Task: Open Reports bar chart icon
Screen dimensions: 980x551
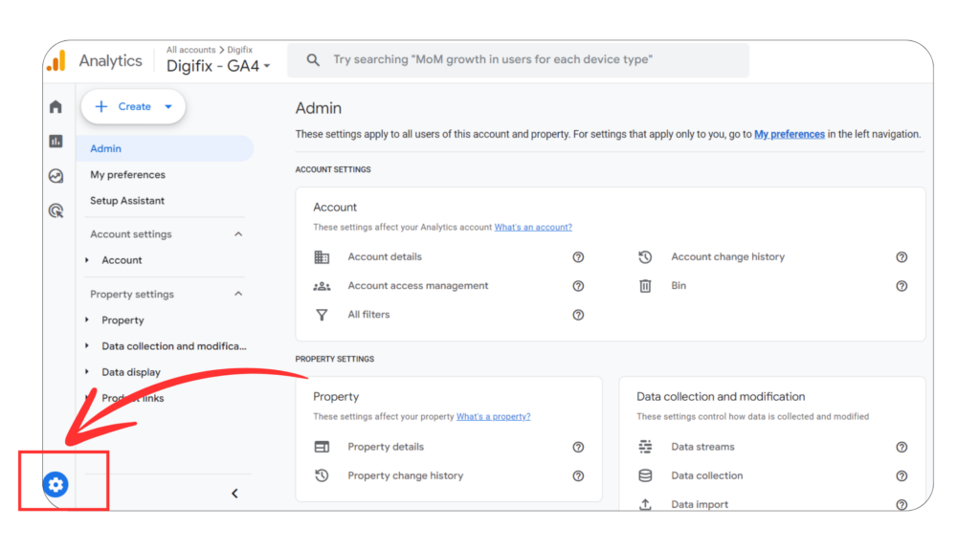Action: (x=56, y=142)
